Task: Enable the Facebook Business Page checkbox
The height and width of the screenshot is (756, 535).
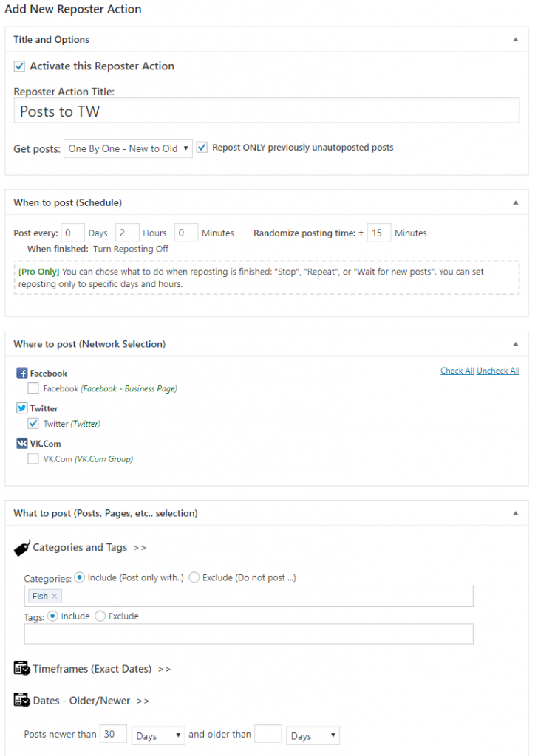Action: point(33,388)
